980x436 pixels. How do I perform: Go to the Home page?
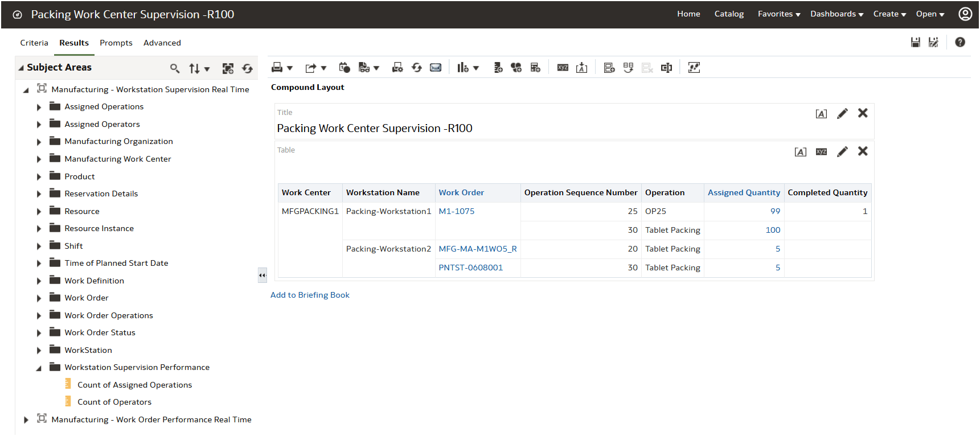tap(688, 14)
